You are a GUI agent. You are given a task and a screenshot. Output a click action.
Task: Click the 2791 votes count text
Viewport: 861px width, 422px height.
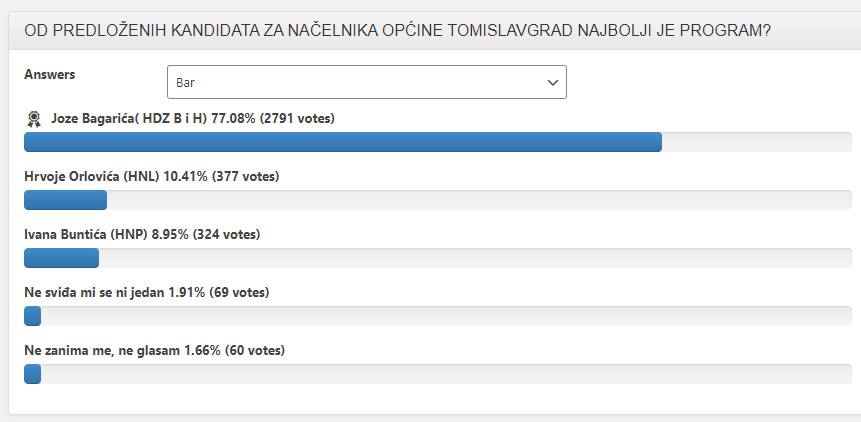(297, 119)
